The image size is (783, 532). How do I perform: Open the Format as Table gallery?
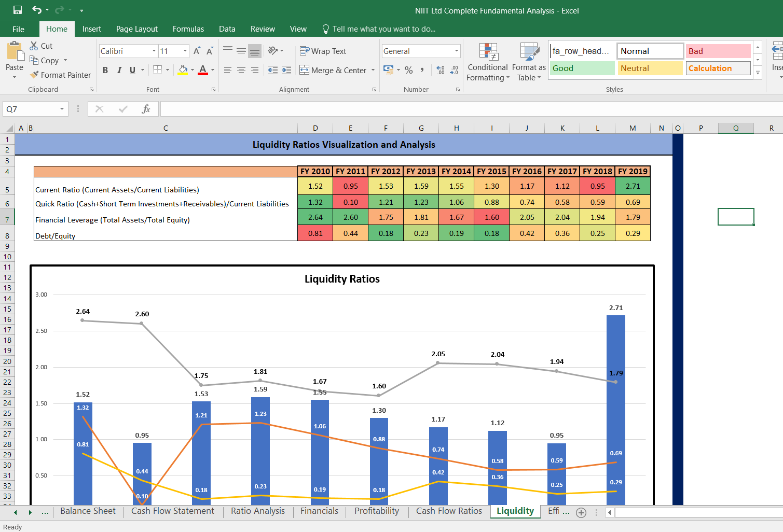[x=529, y=62]
